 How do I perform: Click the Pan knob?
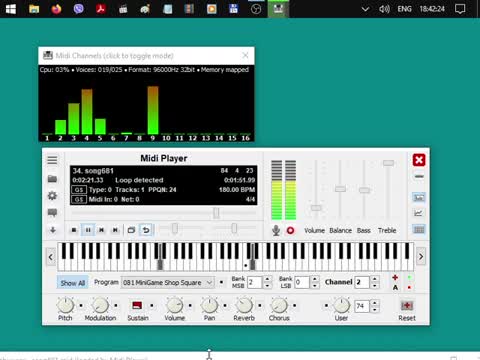209,305
